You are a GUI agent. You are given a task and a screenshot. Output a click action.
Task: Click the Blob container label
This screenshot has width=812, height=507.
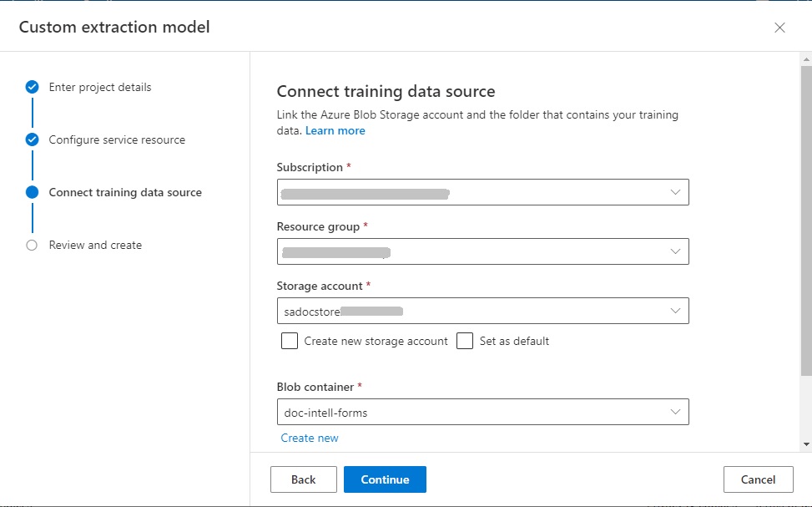315,388
